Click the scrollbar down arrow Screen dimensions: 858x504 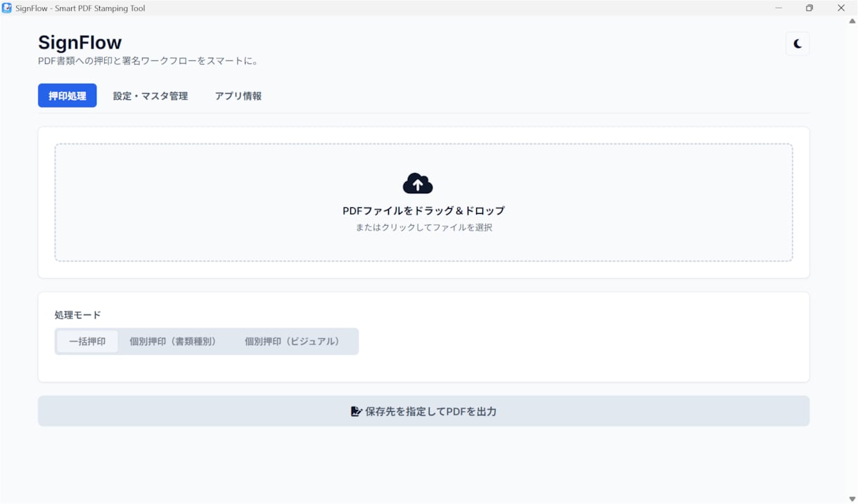pyautogui.click(x=852, y=498)
